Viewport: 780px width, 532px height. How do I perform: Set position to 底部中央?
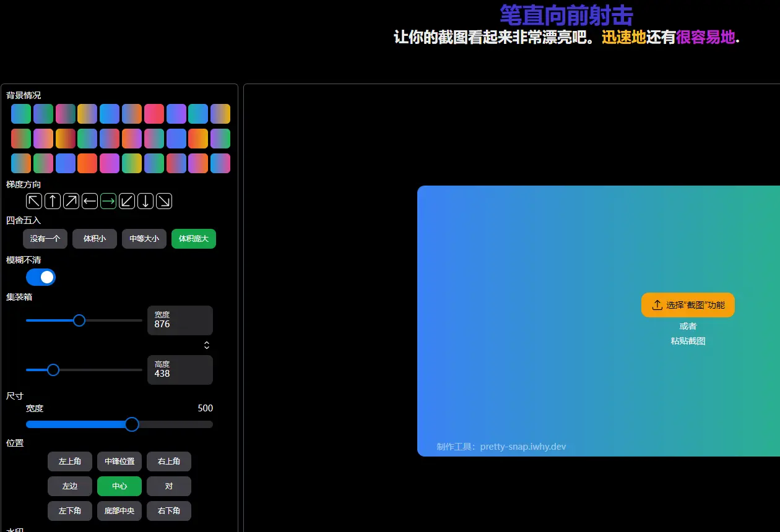click(x=119, y=511)
